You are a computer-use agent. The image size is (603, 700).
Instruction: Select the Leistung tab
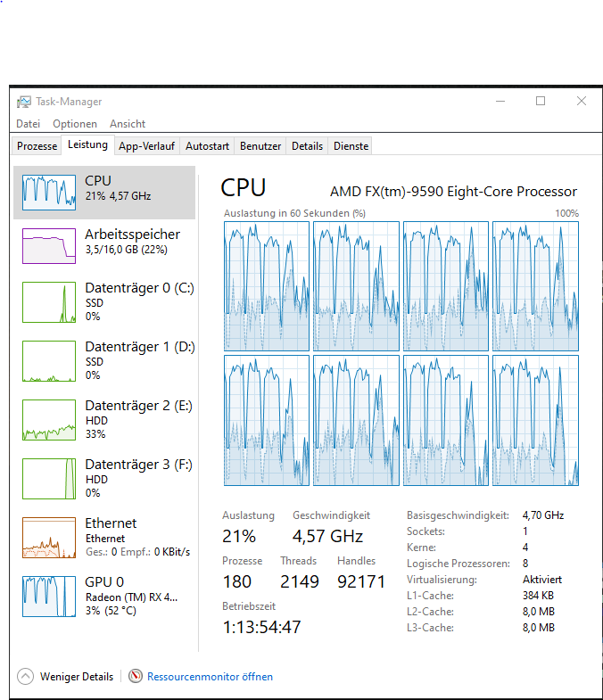pyautogui.click(x=87, y=144)
